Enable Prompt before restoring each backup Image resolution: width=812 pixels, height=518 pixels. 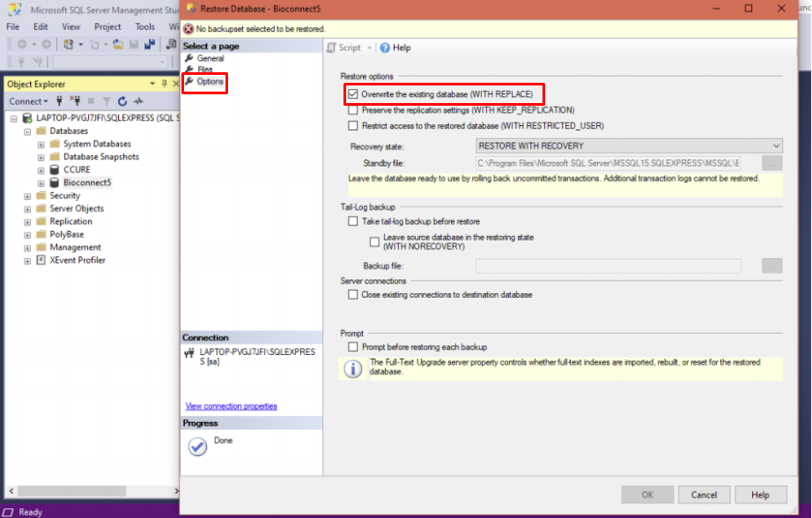point(352,347)
